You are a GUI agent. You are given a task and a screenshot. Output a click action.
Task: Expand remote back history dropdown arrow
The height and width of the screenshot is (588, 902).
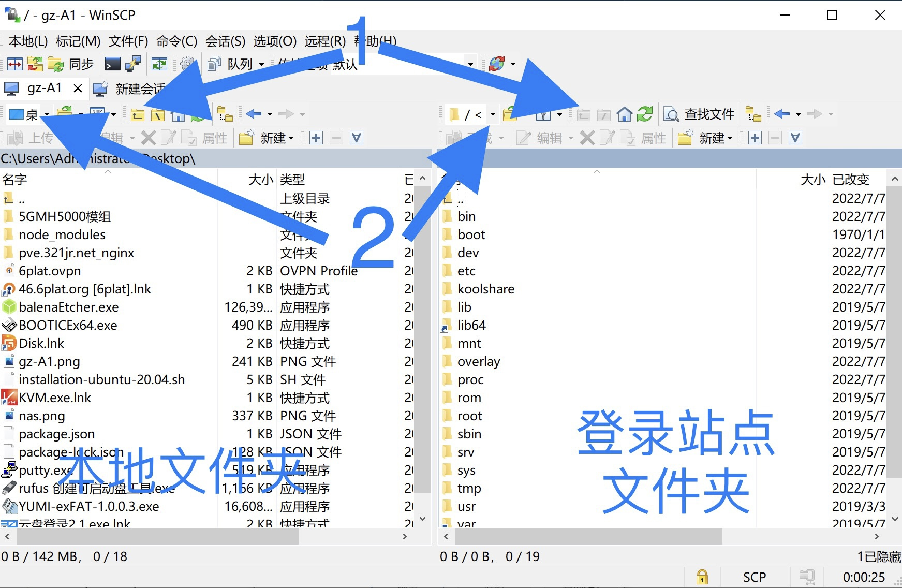pyautogui.click(x=798, y=114)
